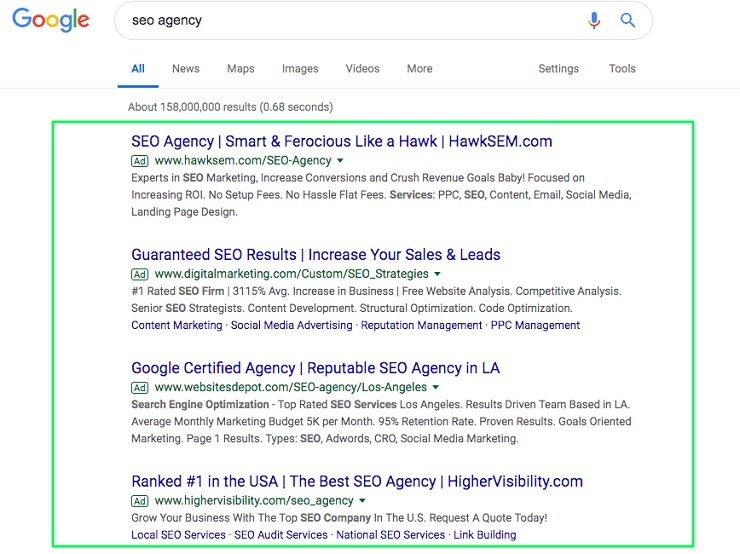Image resolution: width=740 pixels, height=554 pixels.
Task: Expand the dropdown arrow after digitalmarketing.com URL
Action: click(x=437, y=274)
